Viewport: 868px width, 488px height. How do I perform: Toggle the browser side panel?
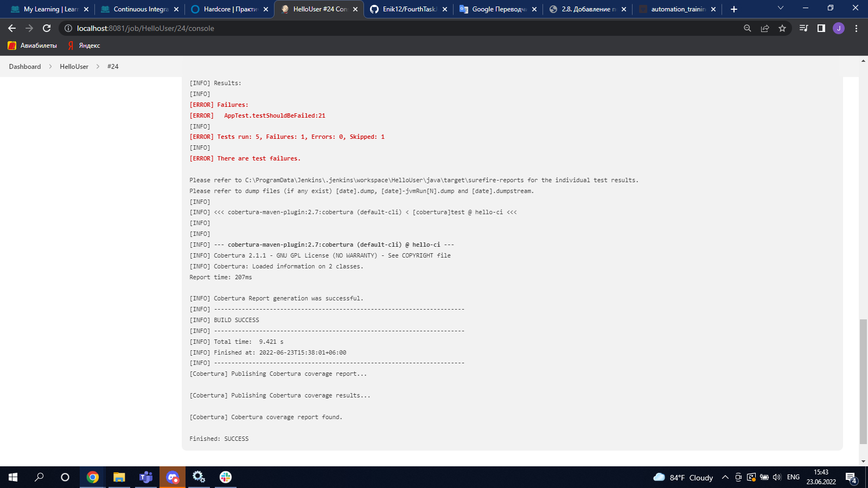[x=821, y=28]
